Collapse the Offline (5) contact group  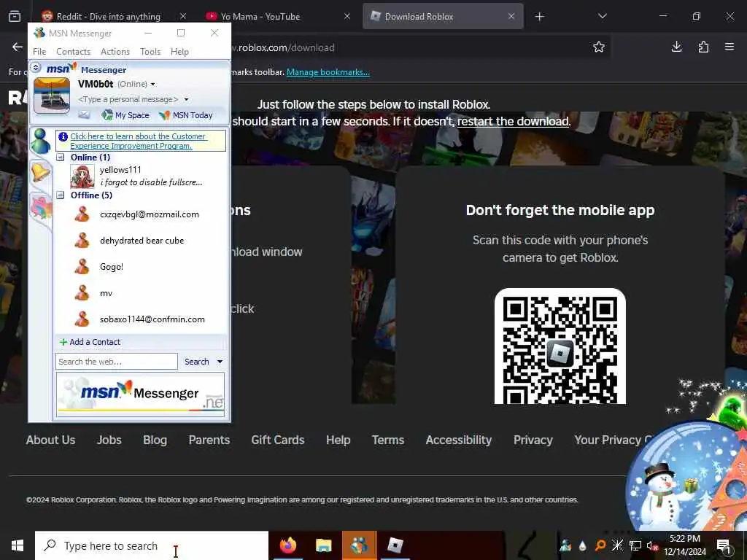[x=61, y=195]
